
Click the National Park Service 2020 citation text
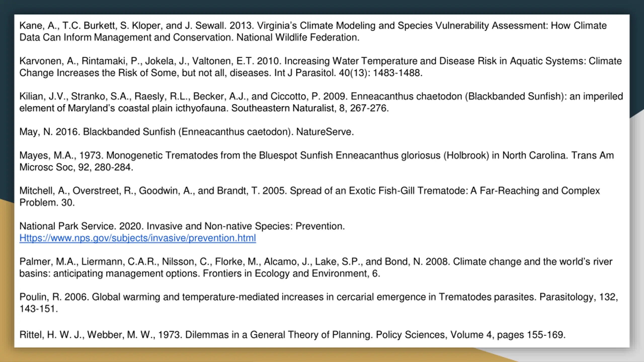coord(182,226)
